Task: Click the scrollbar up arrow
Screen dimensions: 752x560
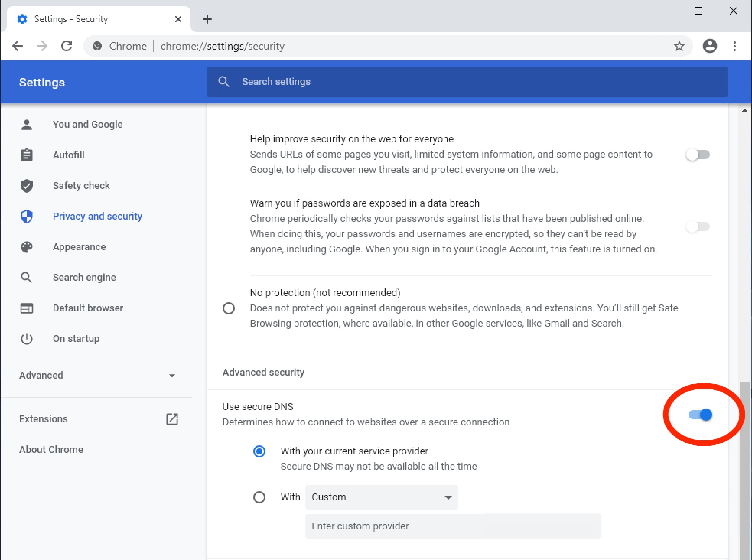Action: coord(744,110)
